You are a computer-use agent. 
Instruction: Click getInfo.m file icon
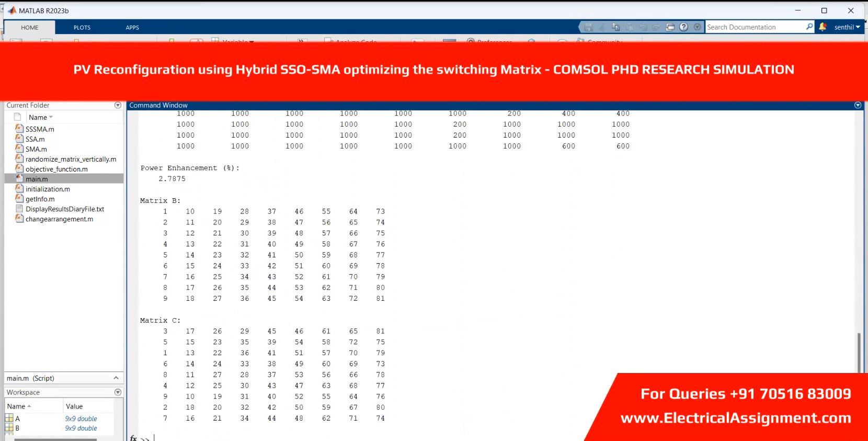(19, 198)
